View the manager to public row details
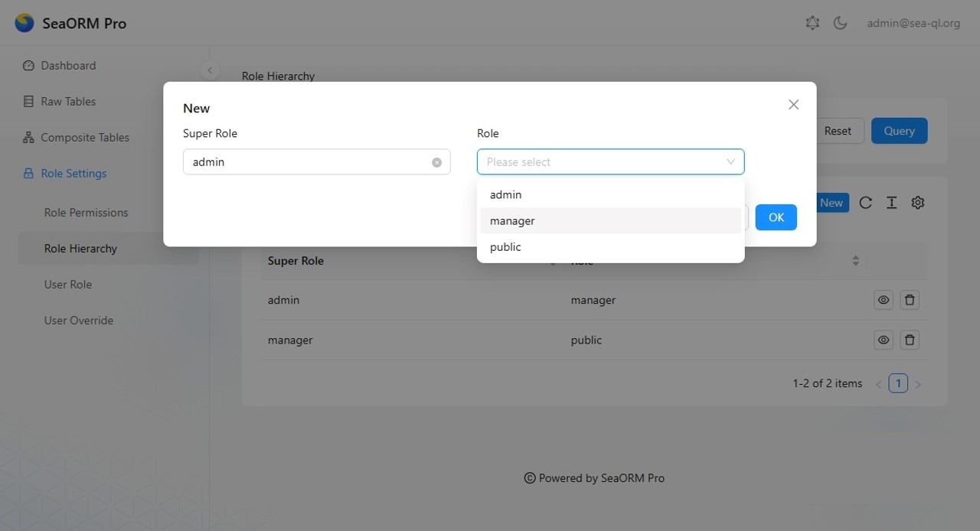 click(x=883, y=340)
